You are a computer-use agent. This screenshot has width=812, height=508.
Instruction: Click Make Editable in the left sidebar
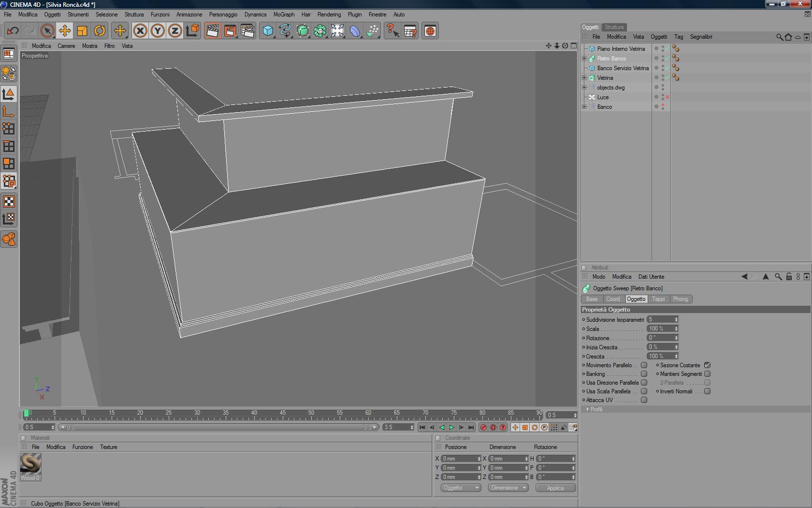coord(9,73)
